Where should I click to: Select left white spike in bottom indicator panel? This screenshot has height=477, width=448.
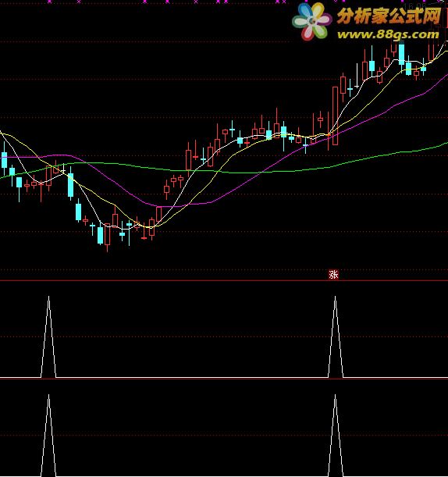(x=48, y=435)
